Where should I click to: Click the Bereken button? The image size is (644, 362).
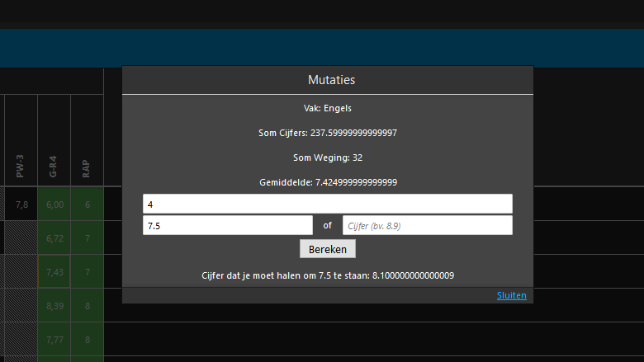327,249
